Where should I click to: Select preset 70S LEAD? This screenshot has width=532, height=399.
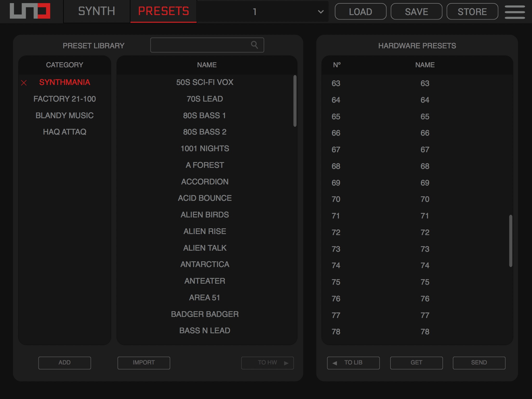(205, 99)
